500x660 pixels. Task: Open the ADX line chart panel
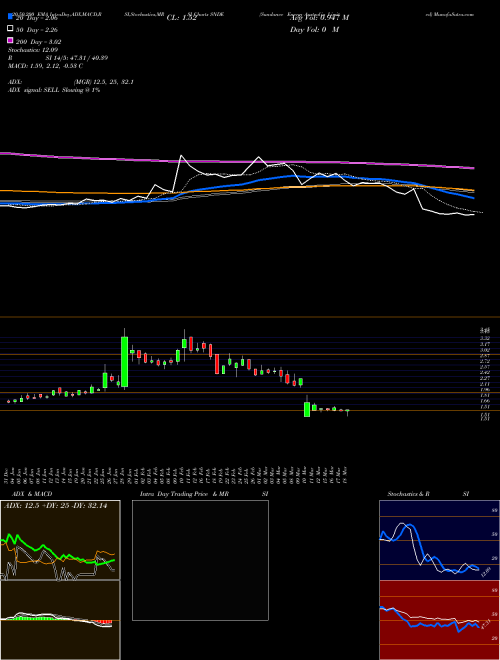pyautogui.click(x=60, y=540)
